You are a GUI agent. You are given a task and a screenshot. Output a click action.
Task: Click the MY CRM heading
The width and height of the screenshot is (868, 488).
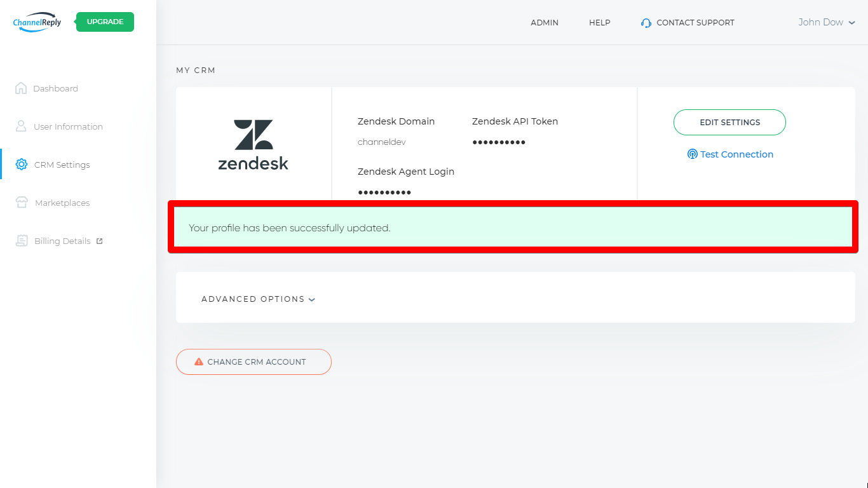(196, 71)
